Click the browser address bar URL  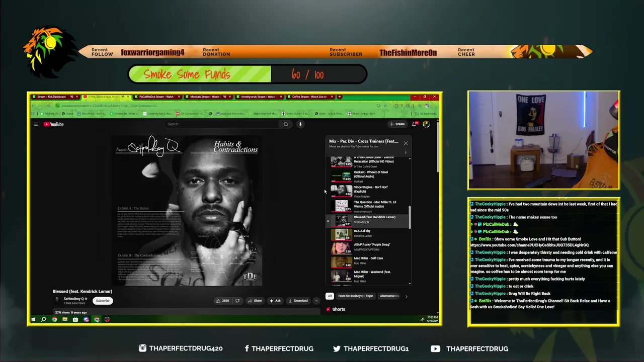tap(109, 106)
